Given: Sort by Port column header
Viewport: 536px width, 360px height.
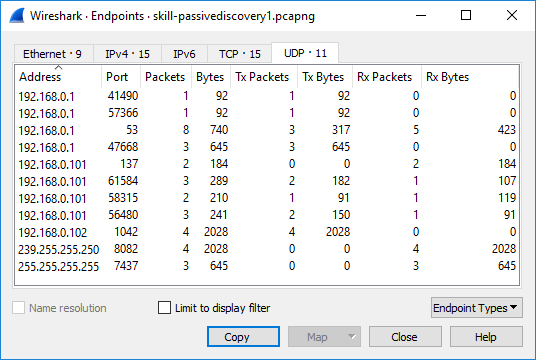Looking at the screenshot, I should click(121, 77).
